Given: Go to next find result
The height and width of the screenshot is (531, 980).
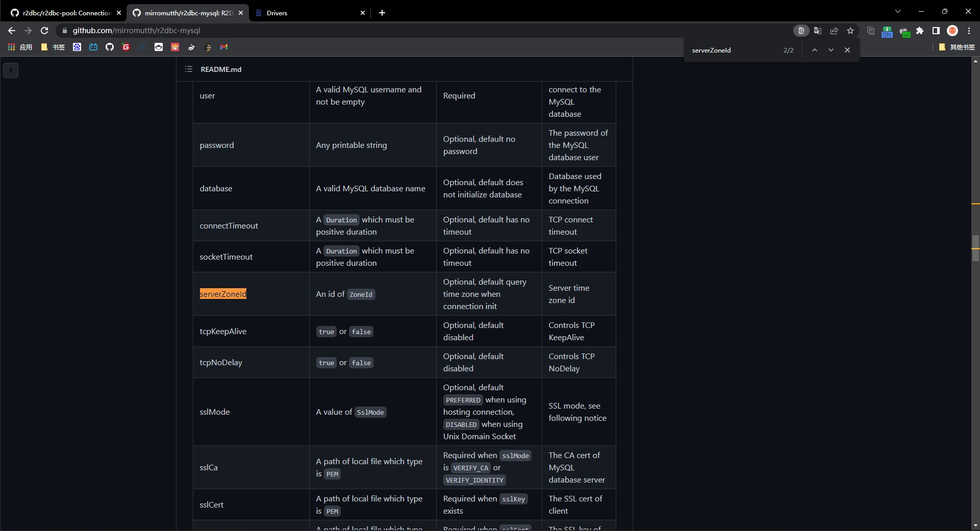Looking at the screenshot, I should 831,50.
